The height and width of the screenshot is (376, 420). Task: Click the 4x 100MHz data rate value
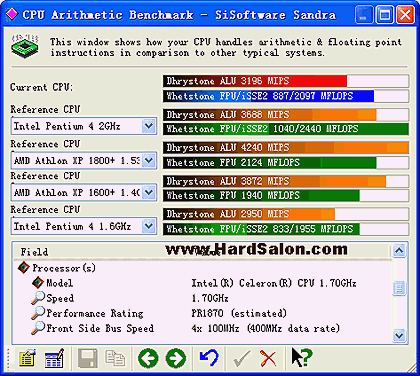tap(265, 328)
